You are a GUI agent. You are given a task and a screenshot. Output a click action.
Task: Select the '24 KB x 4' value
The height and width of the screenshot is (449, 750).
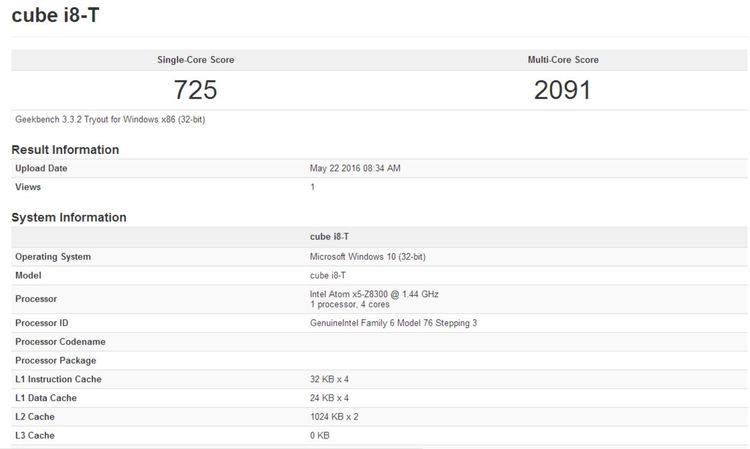pos(329,398)
